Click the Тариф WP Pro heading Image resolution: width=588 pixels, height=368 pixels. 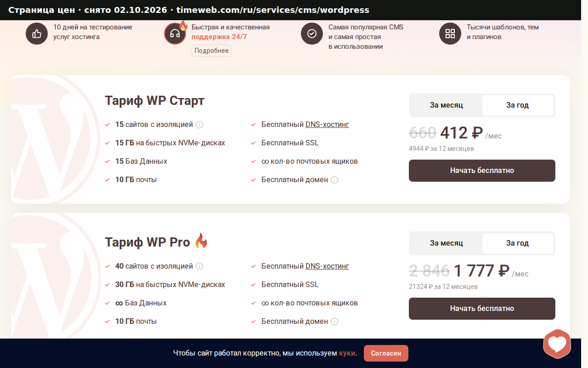147,242
